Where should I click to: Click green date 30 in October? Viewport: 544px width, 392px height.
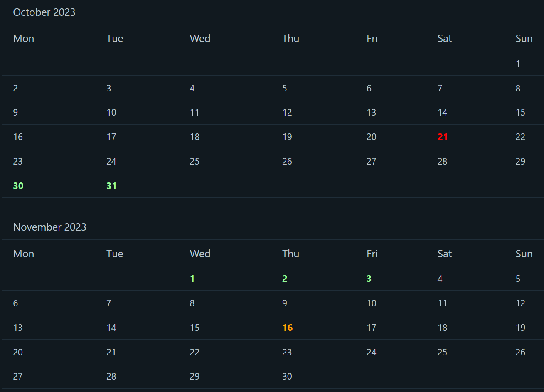[18, 186]
